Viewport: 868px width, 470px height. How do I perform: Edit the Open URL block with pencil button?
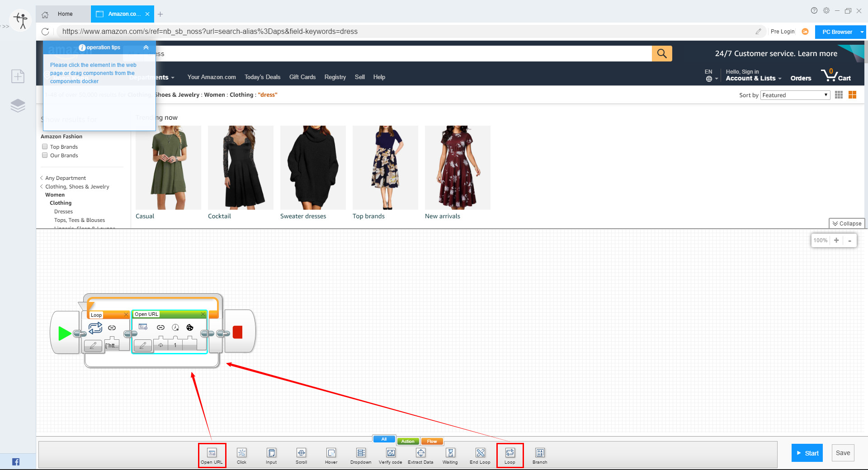tap(143, 346)
